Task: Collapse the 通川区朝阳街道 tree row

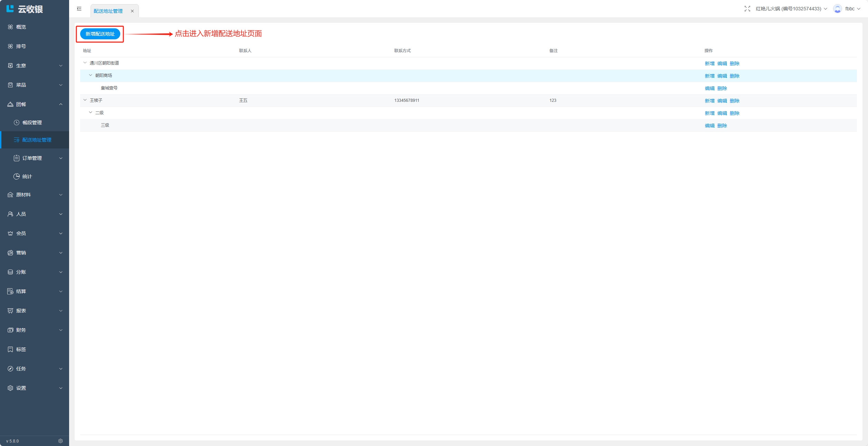Action: tap(85, 63)
